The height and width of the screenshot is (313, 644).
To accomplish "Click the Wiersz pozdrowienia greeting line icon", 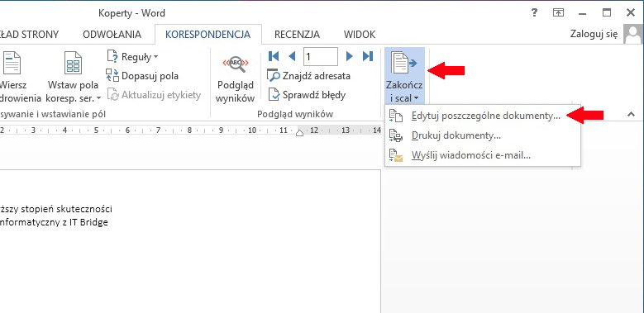I will (12, 63).
